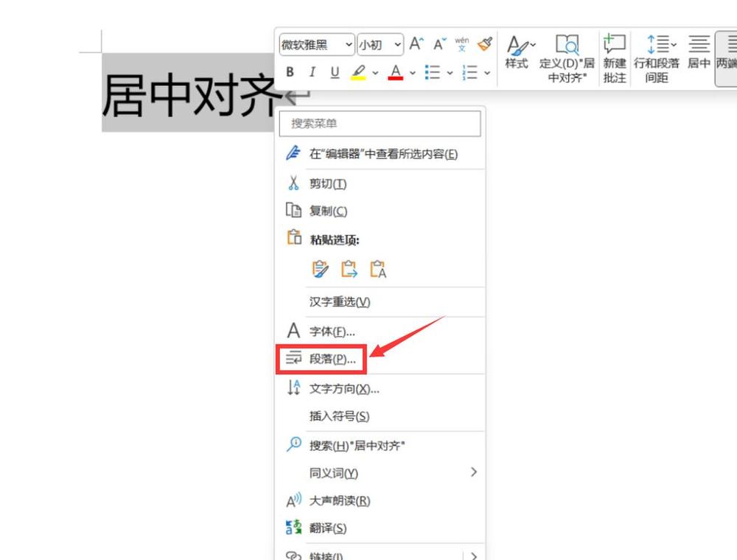Choose the Keep Text Only paste option

(379, 270)
